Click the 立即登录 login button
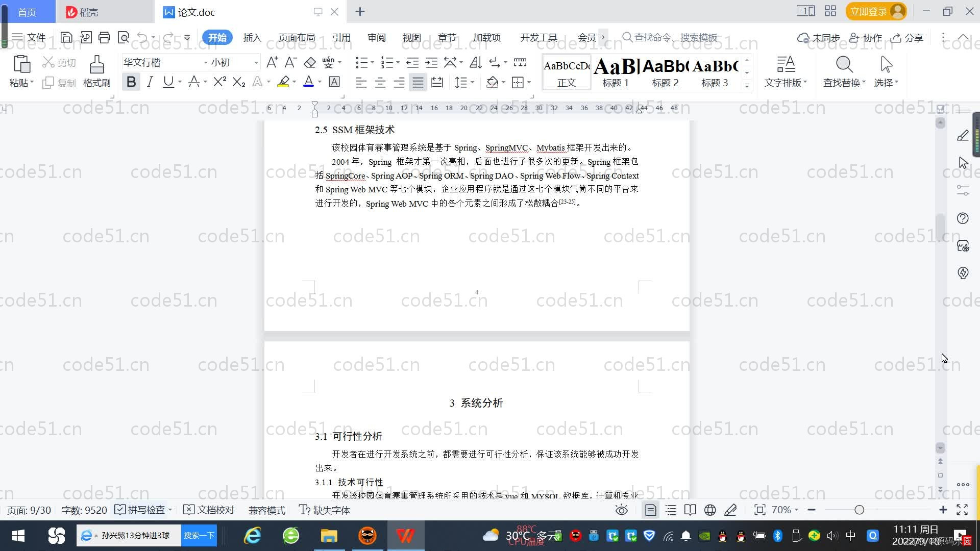980x551 pixels. coord(869,12)
